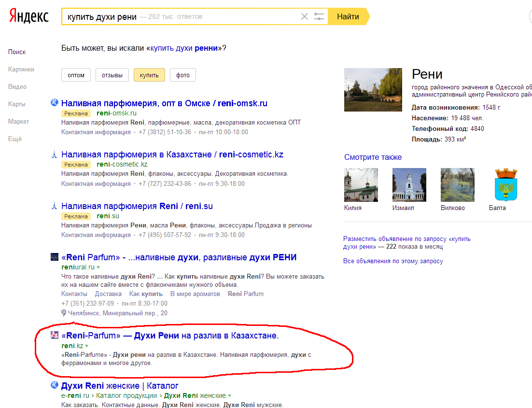Viewport: 532px width, 408px height.
Task: Open «Reni-Parfum» Духи Рени на разлив result
Action: [x=170, y=336]
